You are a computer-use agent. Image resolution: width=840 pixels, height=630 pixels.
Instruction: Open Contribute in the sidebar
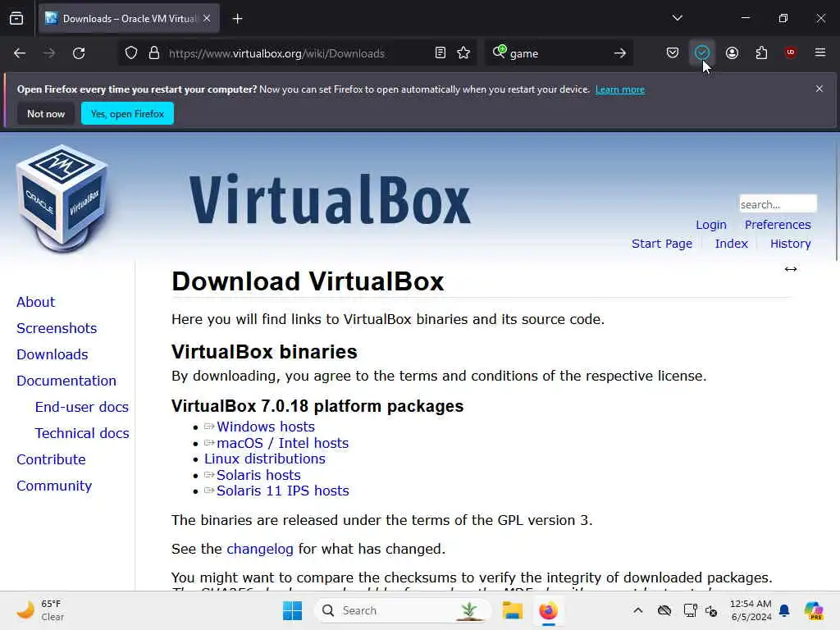51,459
